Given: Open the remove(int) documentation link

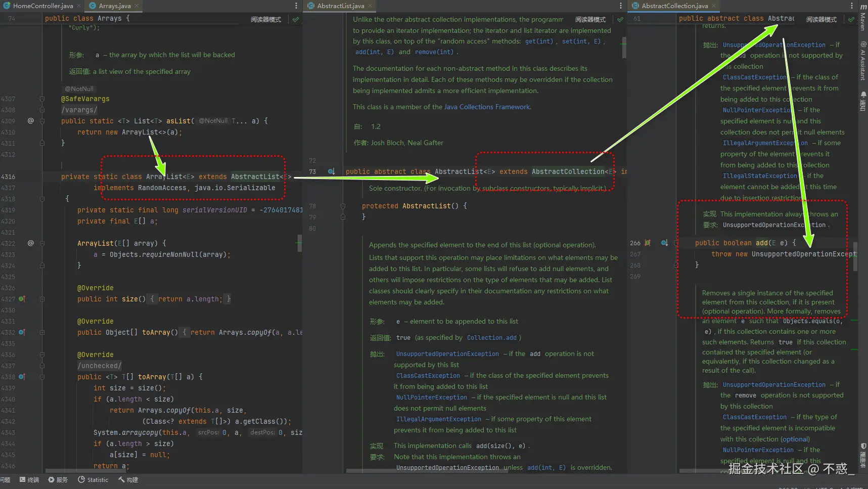Looking at the screenshot, I should tap(434, 52).
